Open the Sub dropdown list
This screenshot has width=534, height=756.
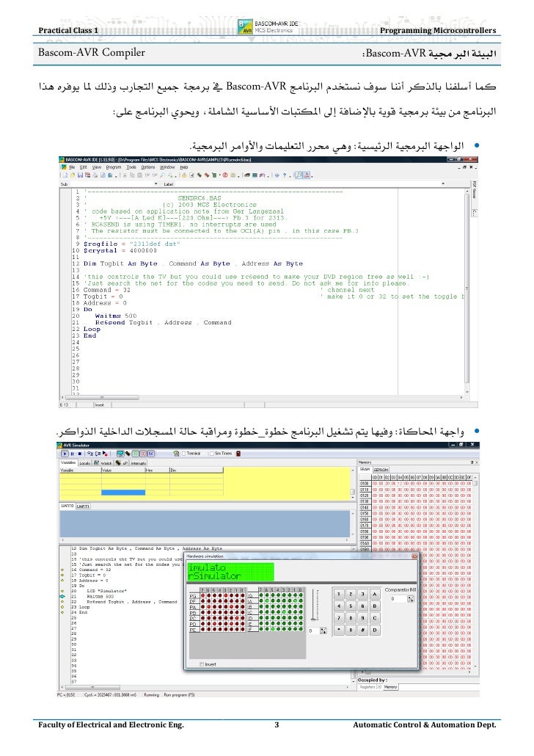tap(156, 183)
